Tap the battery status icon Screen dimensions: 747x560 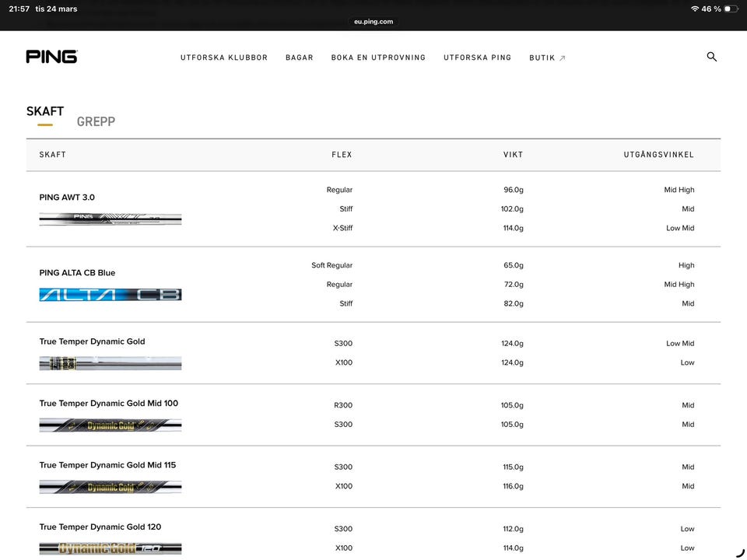point(731,9)
